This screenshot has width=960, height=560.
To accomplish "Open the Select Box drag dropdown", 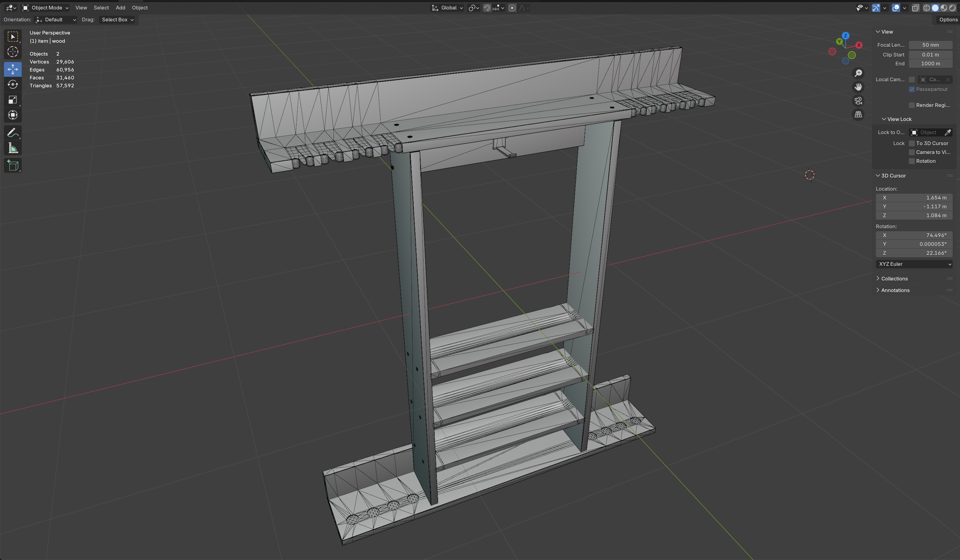I will (117, 20).
